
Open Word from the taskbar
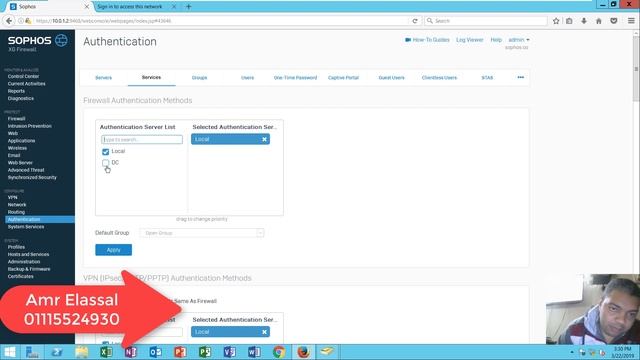(254, 352)
